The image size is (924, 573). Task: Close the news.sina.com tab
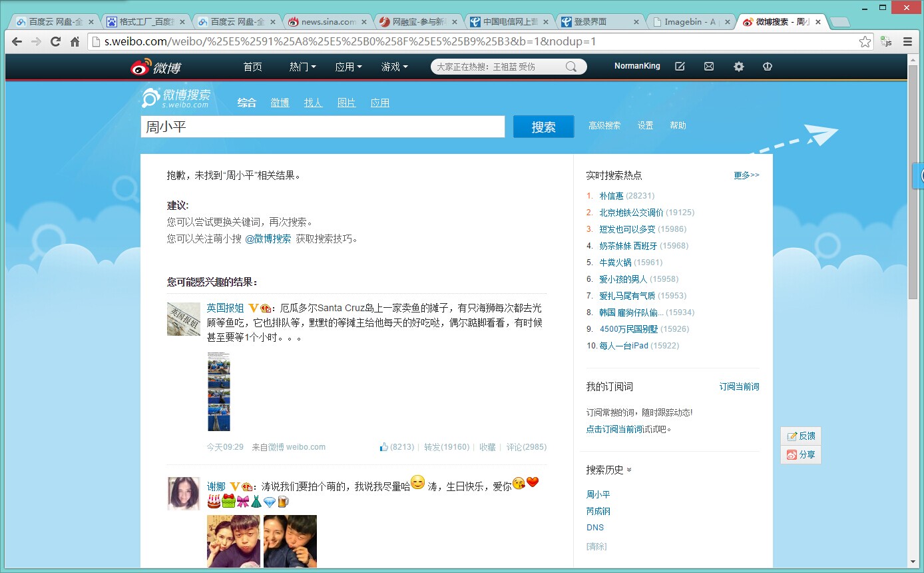tap(363, 22)
